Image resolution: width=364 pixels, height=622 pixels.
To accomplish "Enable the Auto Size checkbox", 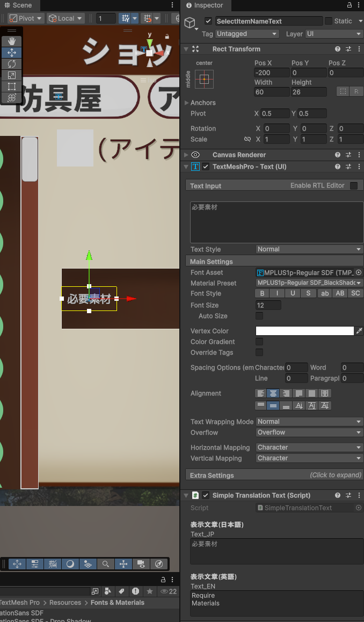I will [259, 316].
